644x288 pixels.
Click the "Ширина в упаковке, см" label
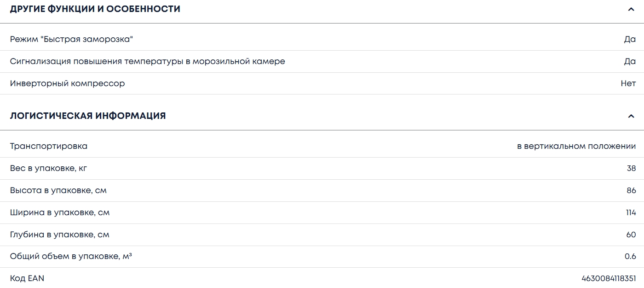(60, 212)
